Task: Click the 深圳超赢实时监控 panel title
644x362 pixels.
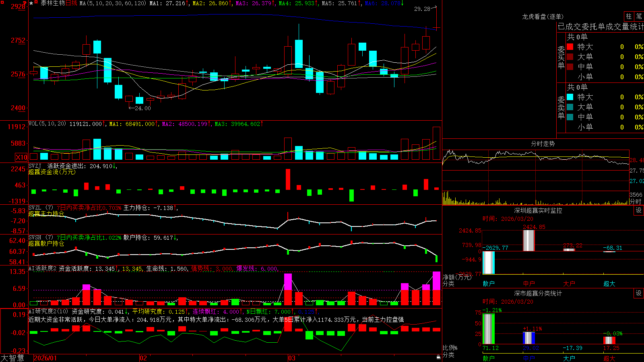Action: (538, 210)
